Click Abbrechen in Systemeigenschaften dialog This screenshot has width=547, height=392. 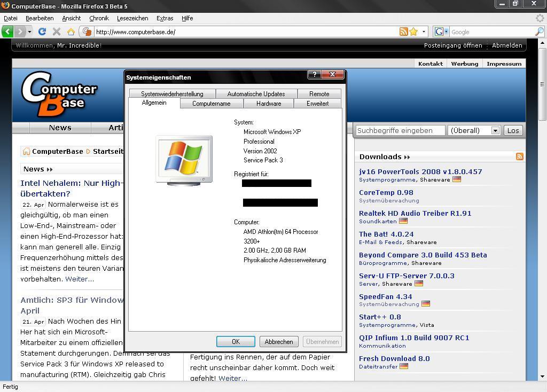coord(279,341)
